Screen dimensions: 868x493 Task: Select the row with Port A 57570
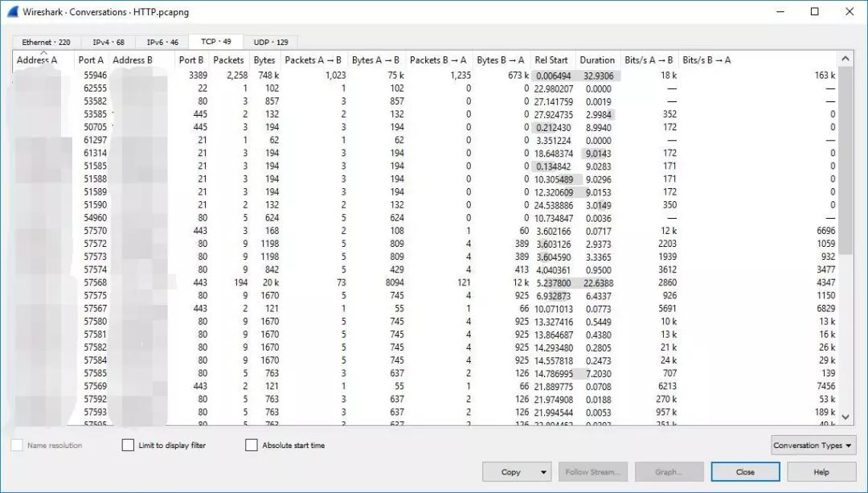(425, 231)
